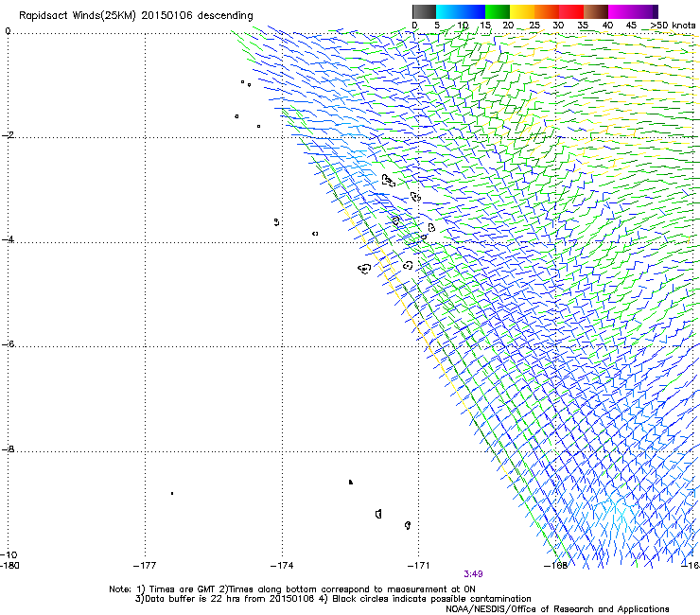Screen dimensions: 700x615
Task: Click the '-2' latitude axis label
Action: tap(8, 135)
